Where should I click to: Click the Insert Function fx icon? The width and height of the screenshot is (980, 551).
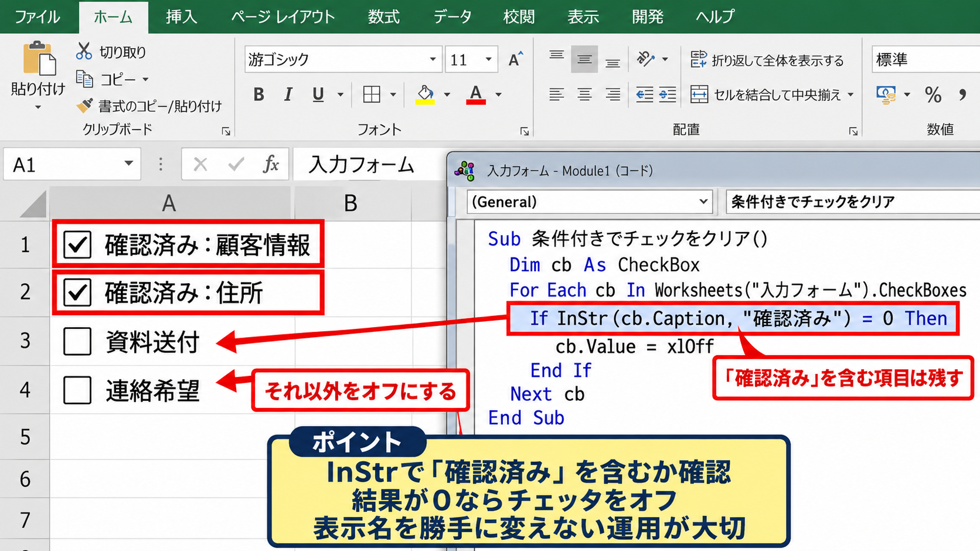271,164
